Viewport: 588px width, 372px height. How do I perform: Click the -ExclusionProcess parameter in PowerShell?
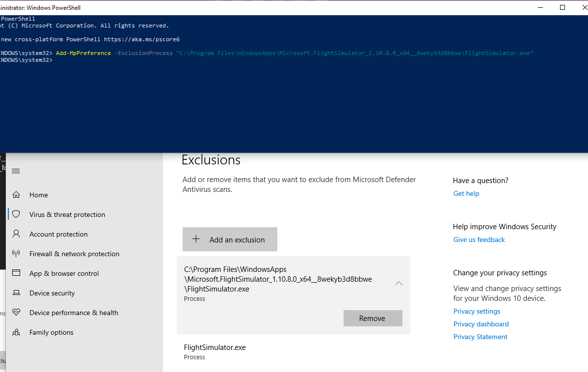point(144,53)
